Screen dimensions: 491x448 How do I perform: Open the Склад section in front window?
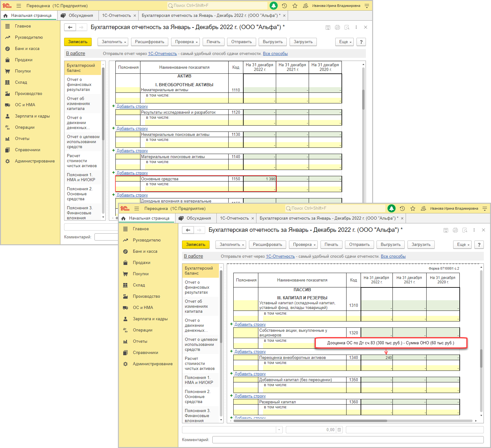[139, 285]
